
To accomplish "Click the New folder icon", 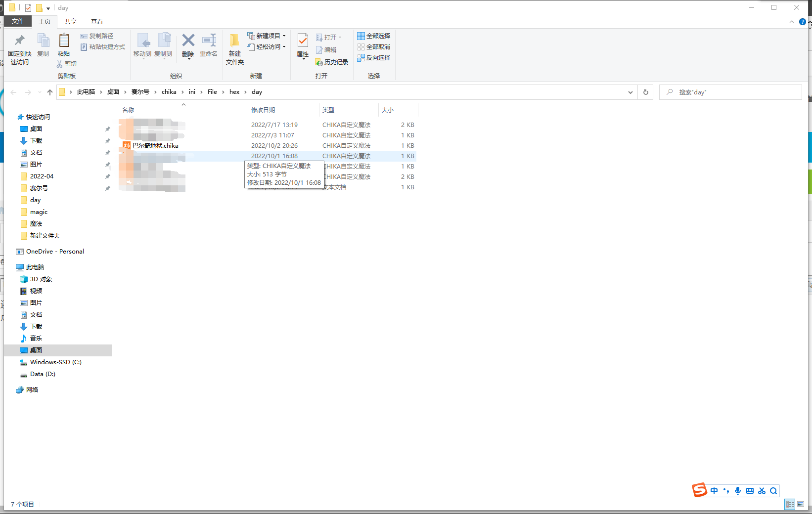I will coord(235,41).
